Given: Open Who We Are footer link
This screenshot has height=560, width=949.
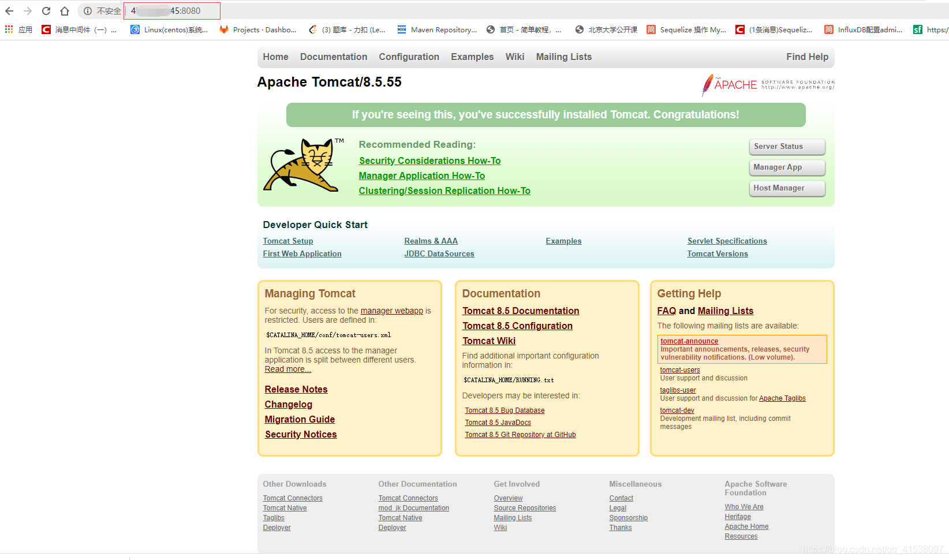Looking at the screenshot, I should [743, 507].
